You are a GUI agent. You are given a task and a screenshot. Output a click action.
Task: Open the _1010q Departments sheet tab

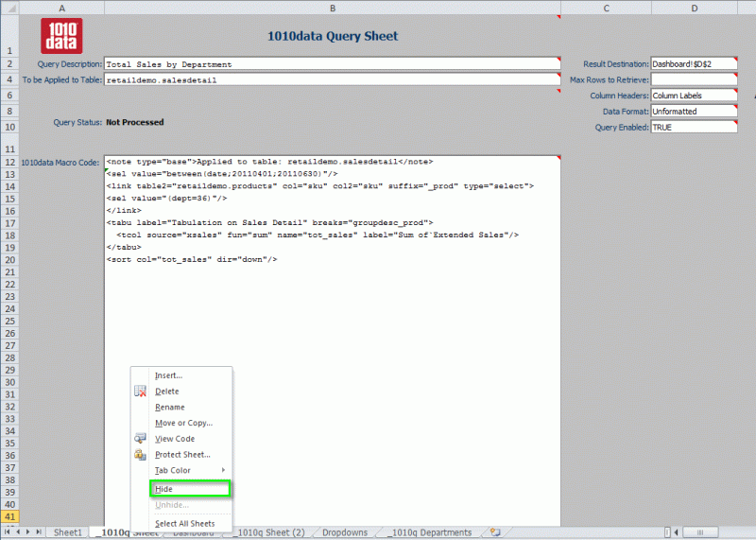click(x=432, y=532)
